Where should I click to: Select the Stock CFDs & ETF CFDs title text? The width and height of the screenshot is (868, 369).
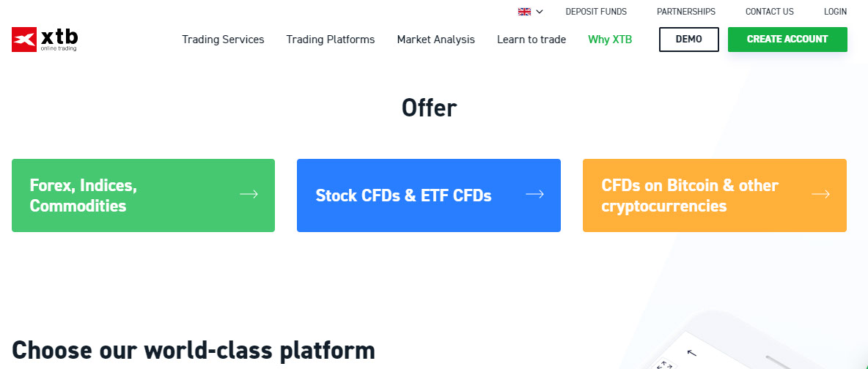(403, 195)
